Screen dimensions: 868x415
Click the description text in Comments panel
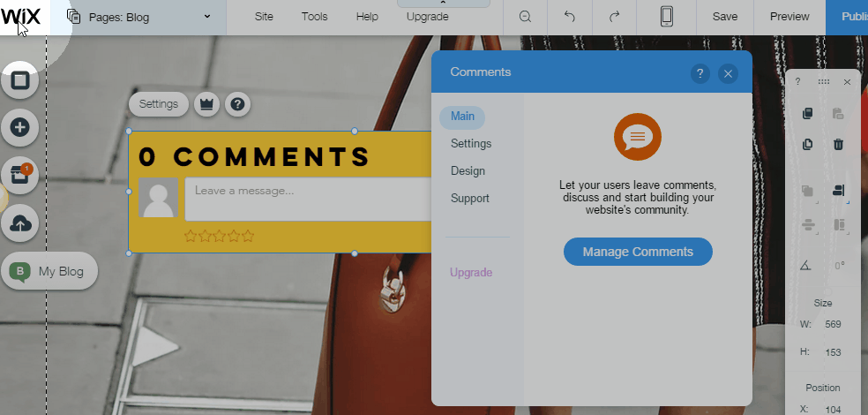[x=638, y=198]
